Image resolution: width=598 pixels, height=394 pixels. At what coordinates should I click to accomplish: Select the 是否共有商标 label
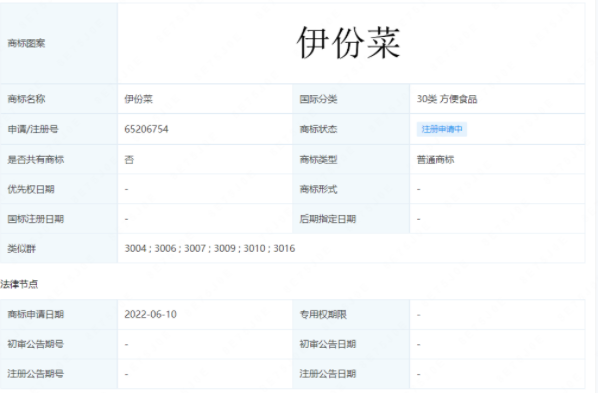[x=35, y=159]
